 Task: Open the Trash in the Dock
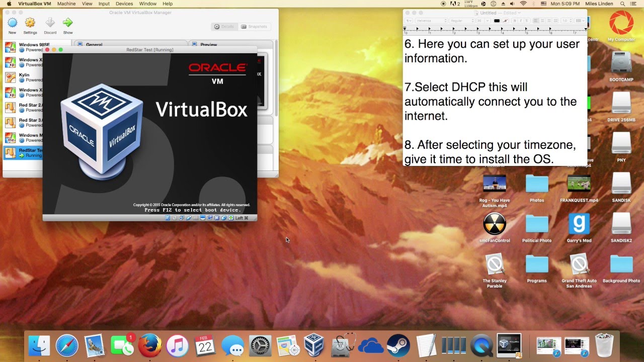(x=604, y=345)
